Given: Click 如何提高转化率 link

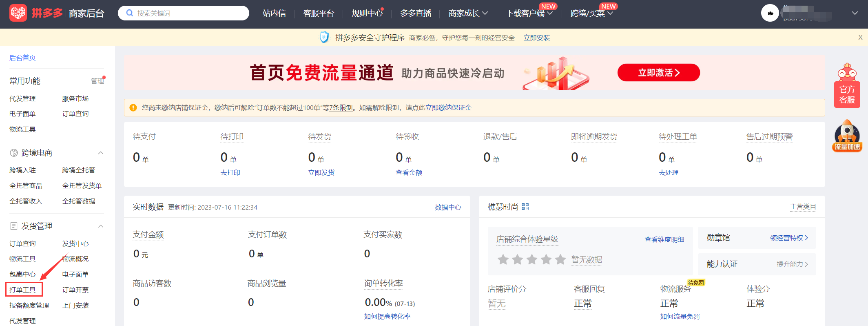Looking at the screenshot, I should tap(387, 317).
